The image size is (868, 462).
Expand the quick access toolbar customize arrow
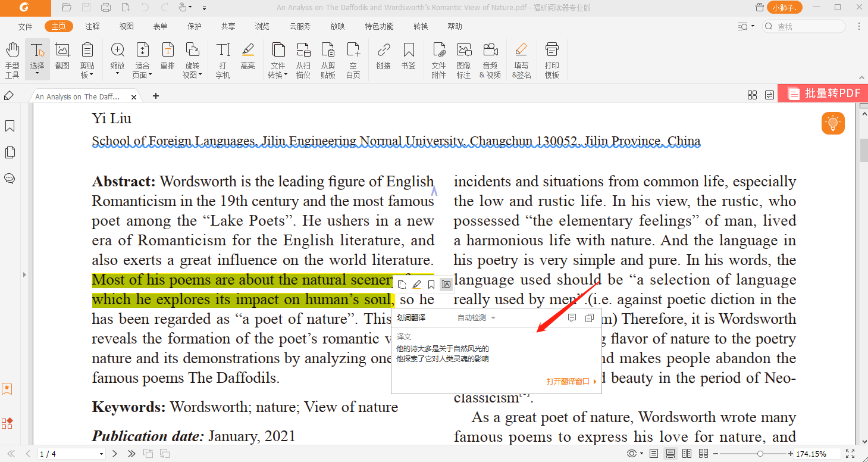point(204,8)
